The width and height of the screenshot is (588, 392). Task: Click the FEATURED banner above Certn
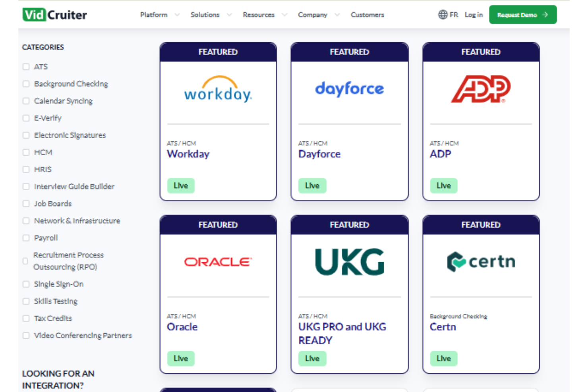click(x=481, y=225)
